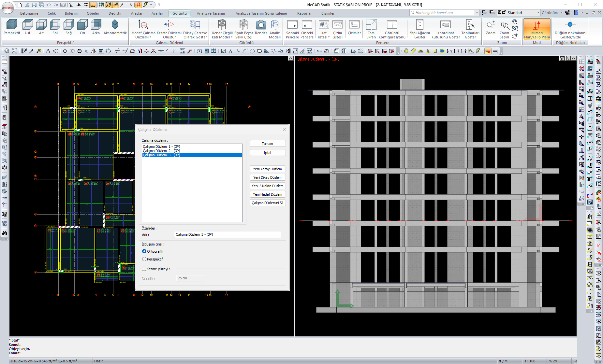Open the Analiz ve Tasarım tab

click(211, 13)
